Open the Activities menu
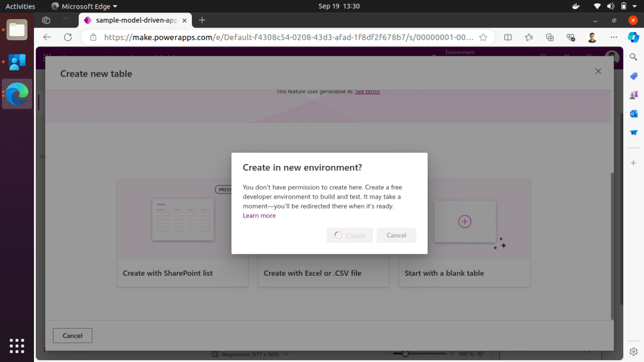The height and width of the screenshot is (362, 644). point(19,6)
